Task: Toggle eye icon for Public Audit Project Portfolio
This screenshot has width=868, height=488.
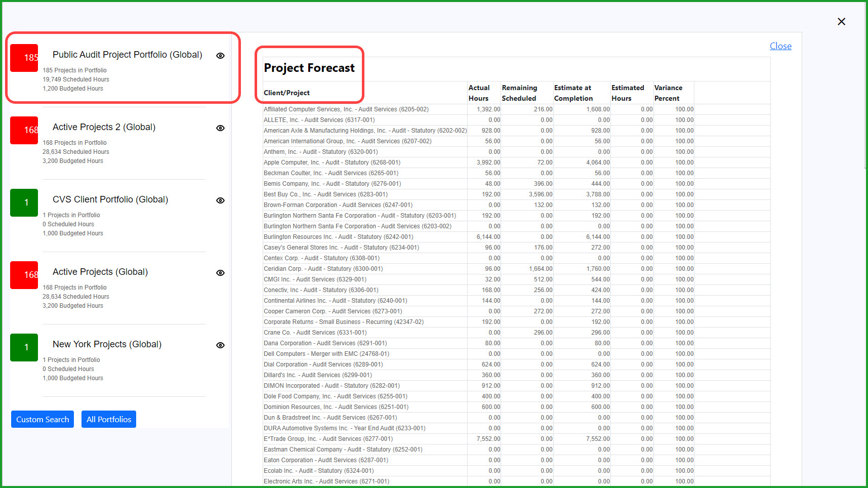Action: [220, 56]
